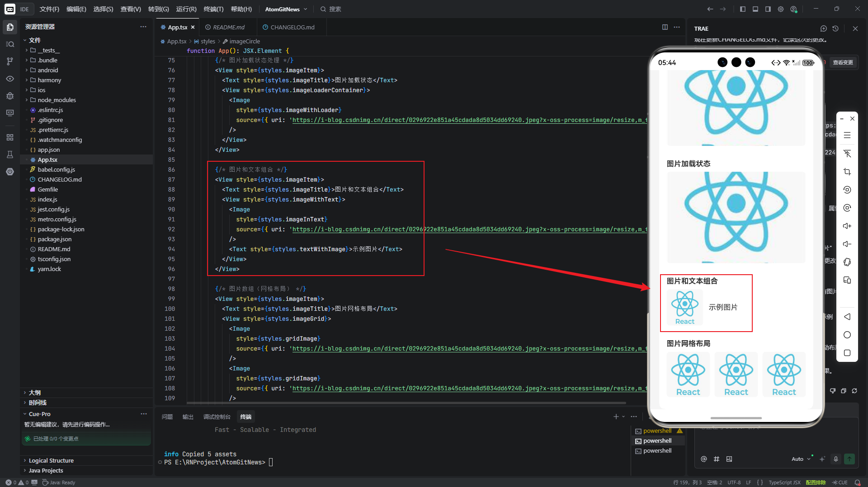Click UTF-8 encoding in status bar
The image size is (868, 487).
[734, 482]
